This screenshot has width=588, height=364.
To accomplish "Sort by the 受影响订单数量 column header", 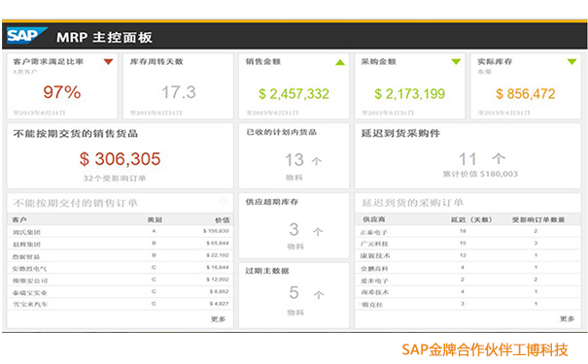I will pyautogui.click(x=538, y=219).
